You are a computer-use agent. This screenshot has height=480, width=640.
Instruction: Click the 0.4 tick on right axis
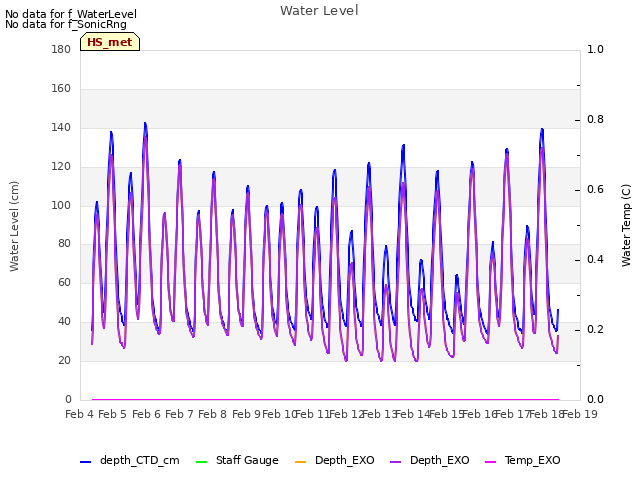coord(595,260)
